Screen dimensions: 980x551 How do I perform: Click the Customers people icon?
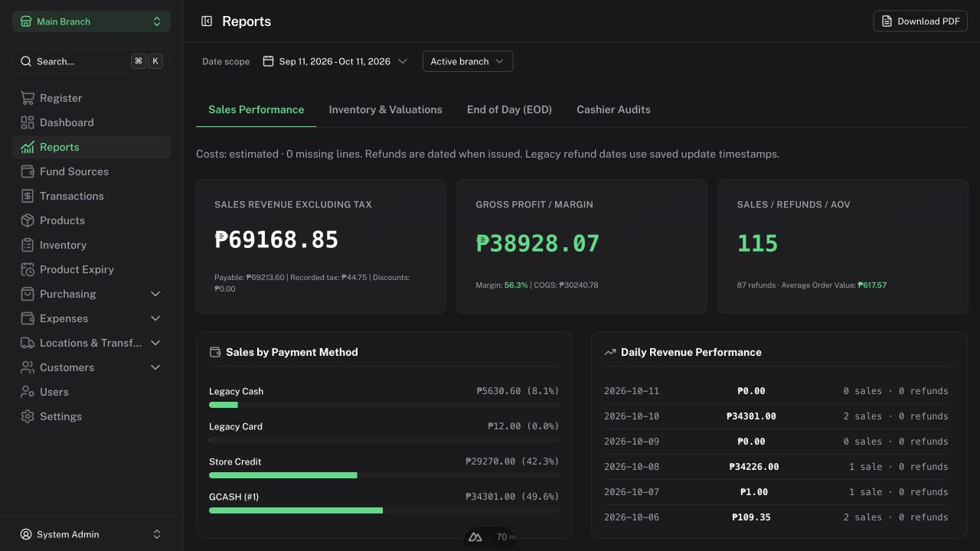pos(28,367)
